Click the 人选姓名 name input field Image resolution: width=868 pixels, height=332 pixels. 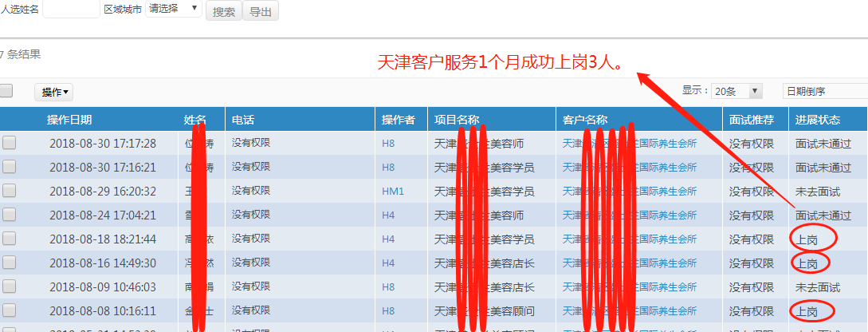pyautogui.click(x=71, y=10)
